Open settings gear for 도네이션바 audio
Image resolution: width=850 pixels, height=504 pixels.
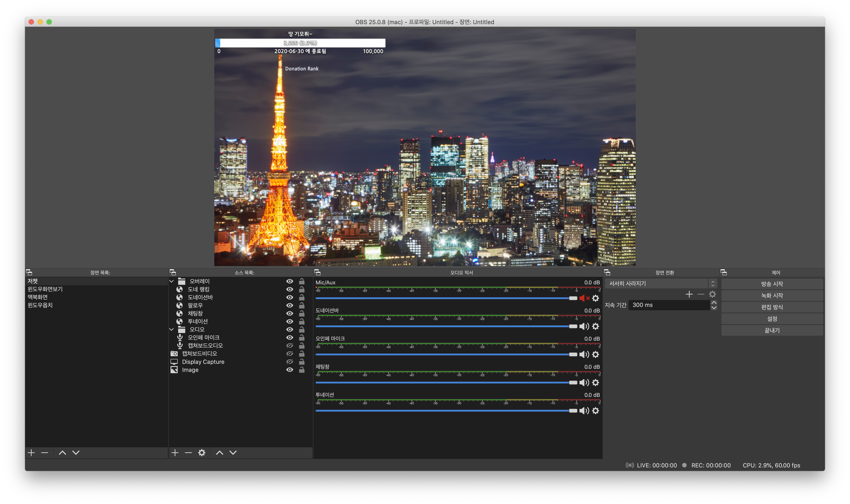pyautogui.click(x=595, y=326)
